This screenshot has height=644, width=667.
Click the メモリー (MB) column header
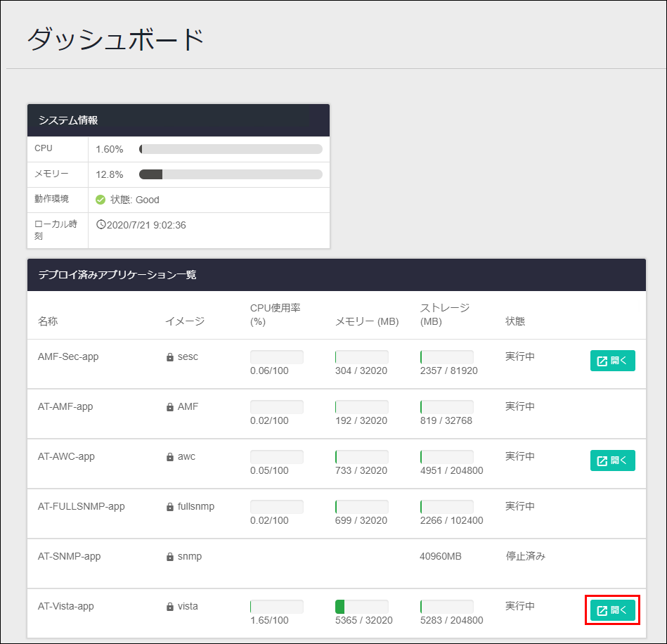(367, 321)
